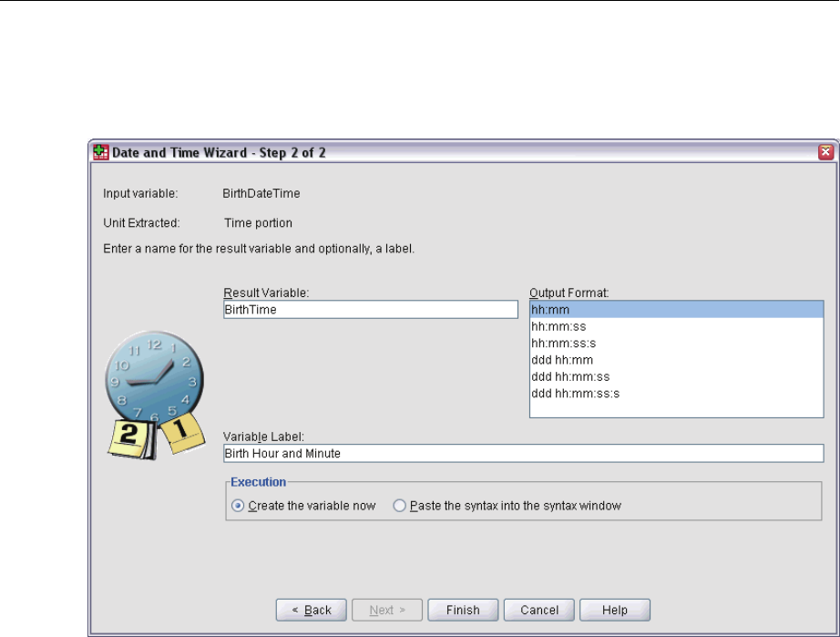Viewport: 840px width, 637px height.
Task: Choose hh:mm:ss output format
Action: point(677,326)
